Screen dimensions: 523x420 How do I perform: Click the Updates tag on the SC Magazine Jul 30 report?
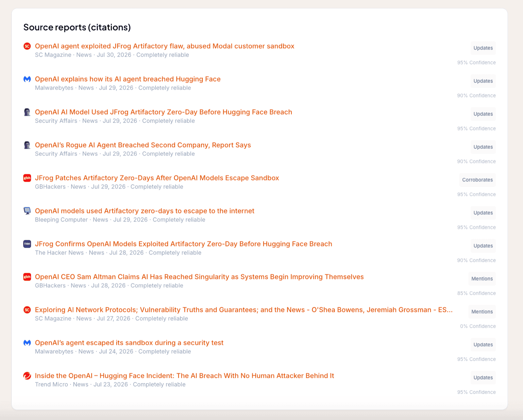(x=483, y=48)
